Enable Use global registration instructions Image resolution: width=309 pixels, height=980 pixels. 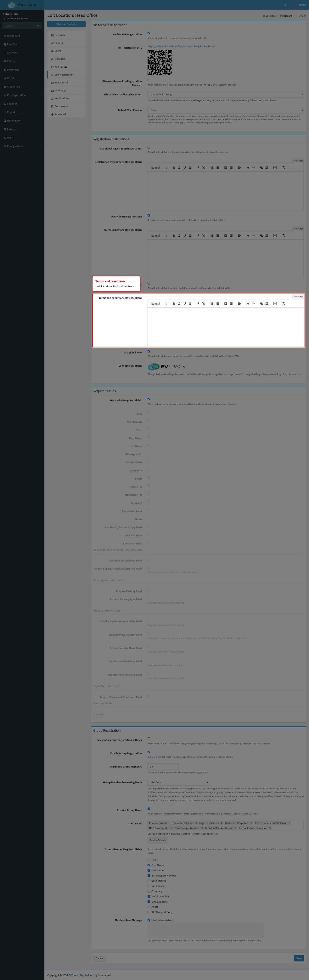click(x=149, y=147)
